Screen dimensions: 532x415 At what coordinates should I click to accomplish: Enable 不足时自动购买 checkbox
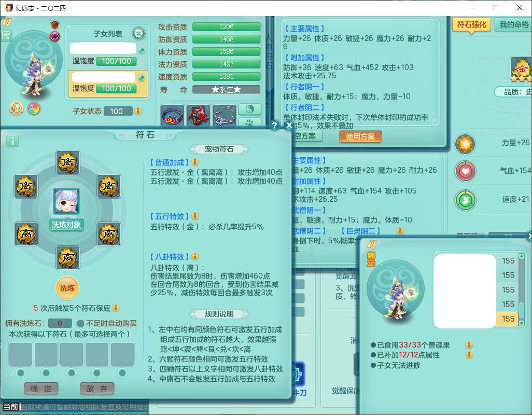[x=80, y=323]
